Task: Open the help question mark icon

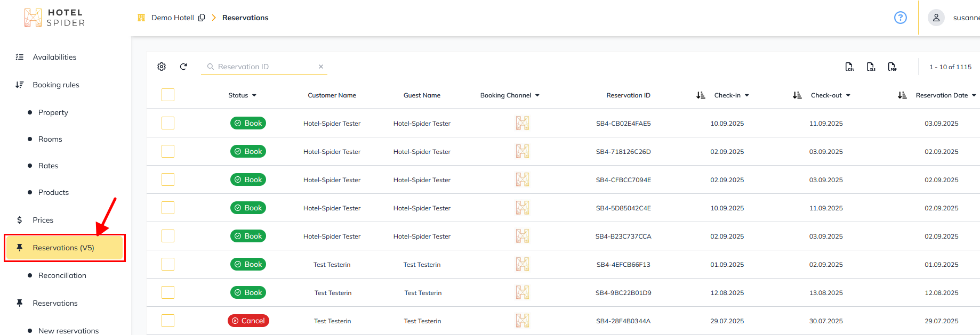Action: 900,18
